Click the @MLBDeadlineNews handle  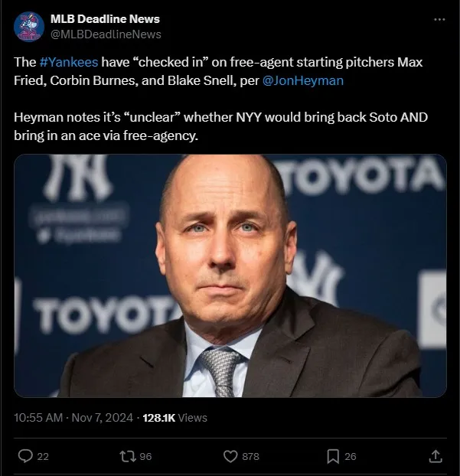(x=106, y=34)
